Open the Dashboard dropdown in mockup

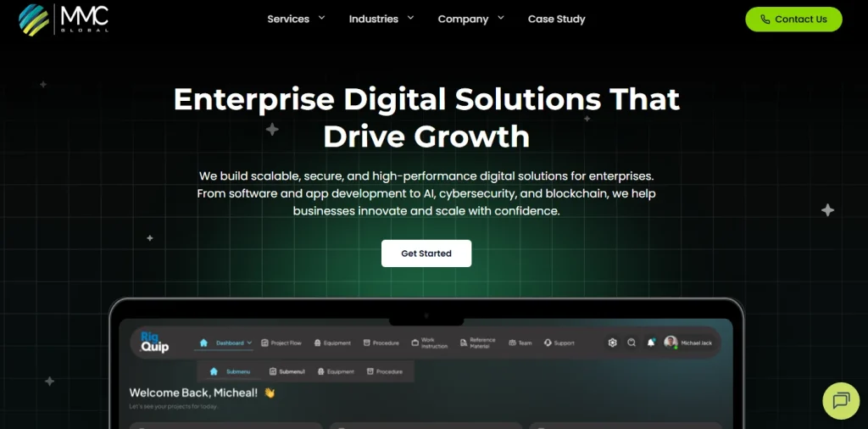point(234,343)
